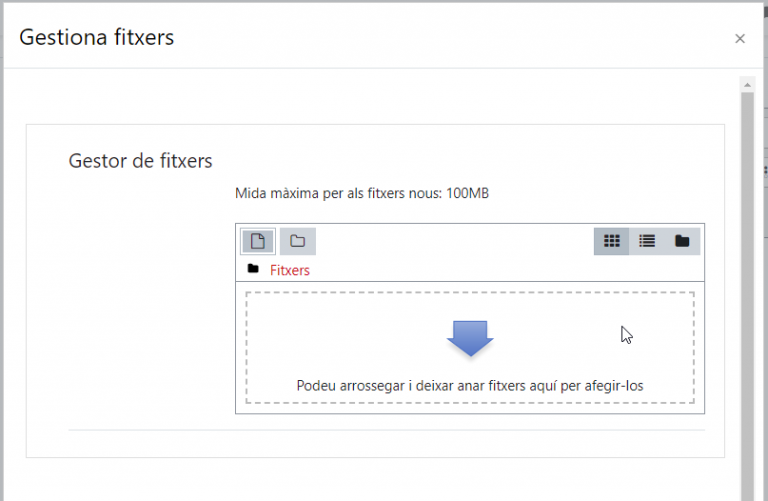768x501 pixels.
Task: Switch to icon grid view
Action: tap(611, 241)
